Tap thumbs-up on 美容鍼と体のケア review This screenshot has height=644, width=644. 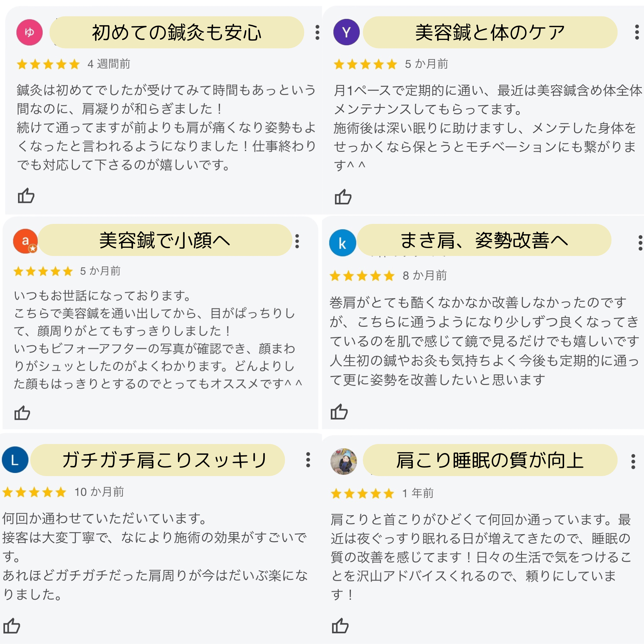pos(343,197)
